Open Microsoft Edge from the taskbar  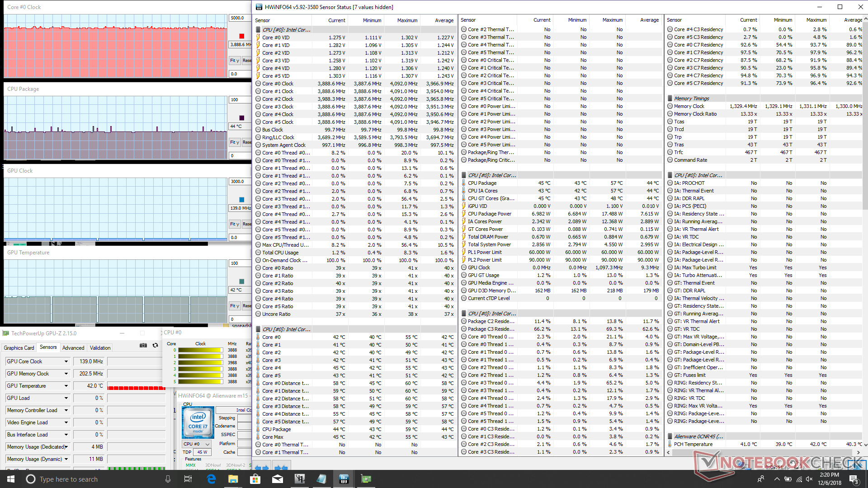click(211, 479)
